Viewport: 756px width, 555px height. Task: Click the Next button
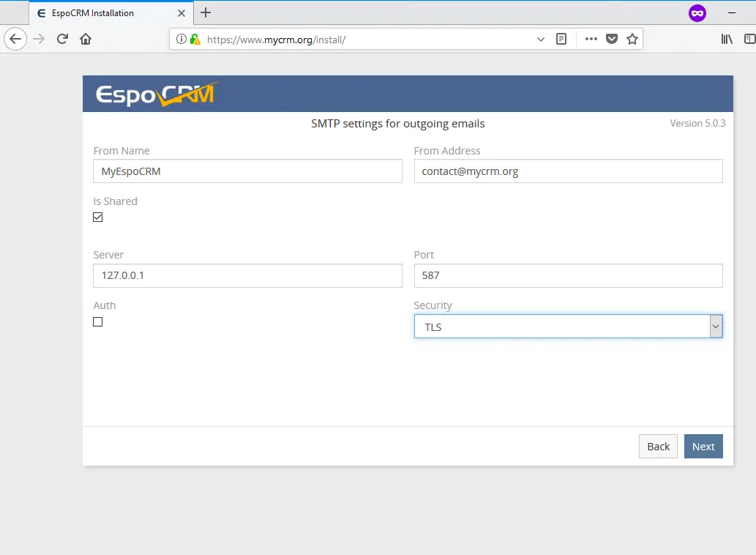pos(703,447)
